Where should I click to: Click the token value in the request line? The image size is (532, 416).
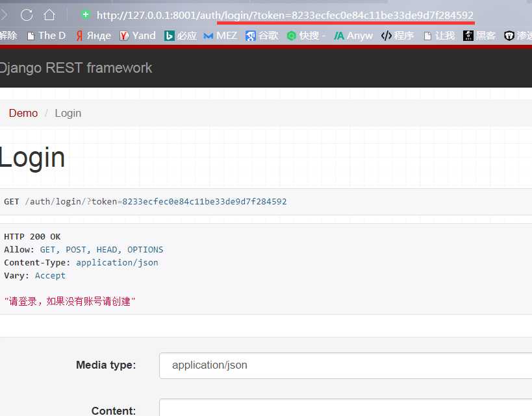[x=204, y=201]
